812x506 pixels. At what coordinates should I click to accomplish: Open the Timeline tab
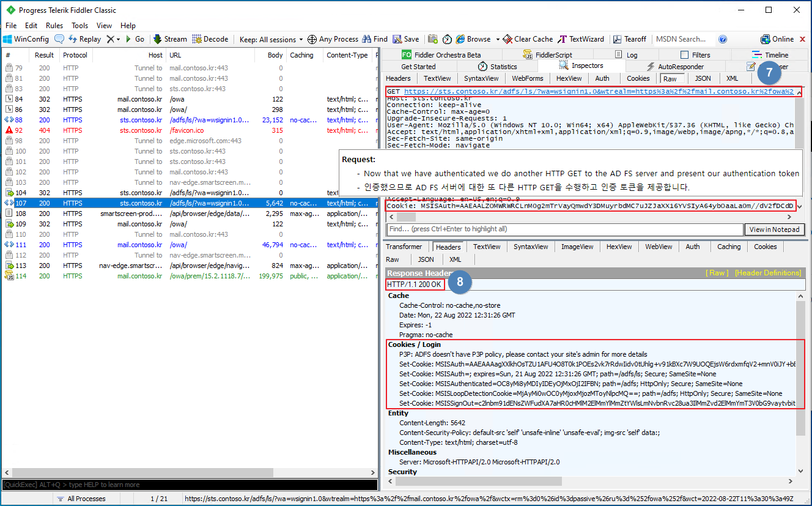coord(770,55)
